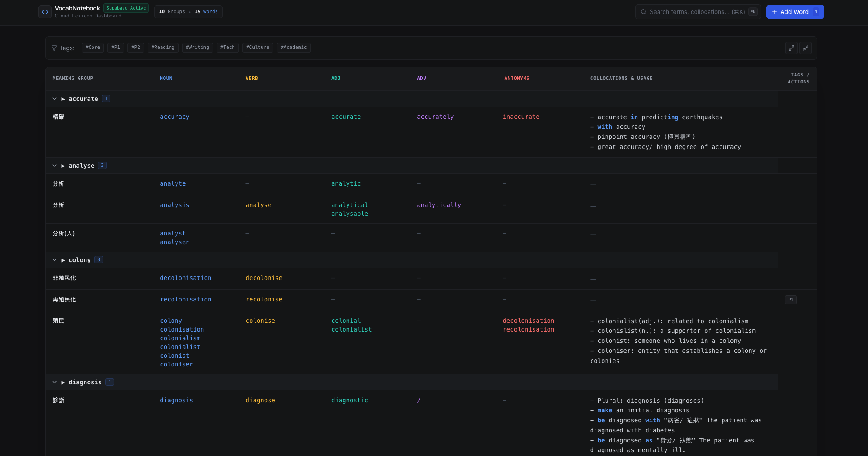The height and width of the screenshot is (456, 868).
Task: Click the antonym "inaccurate"
Action: click(521, 117)
